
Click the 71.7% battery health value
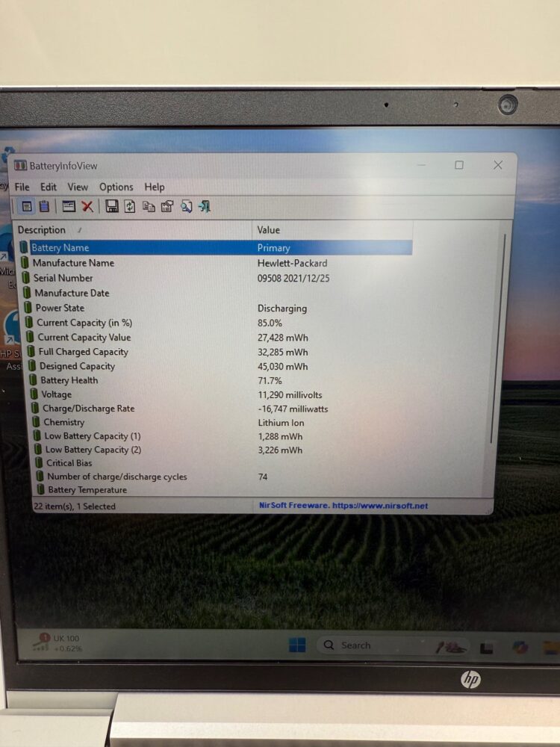pyautogui.click(x=270, y=381)
